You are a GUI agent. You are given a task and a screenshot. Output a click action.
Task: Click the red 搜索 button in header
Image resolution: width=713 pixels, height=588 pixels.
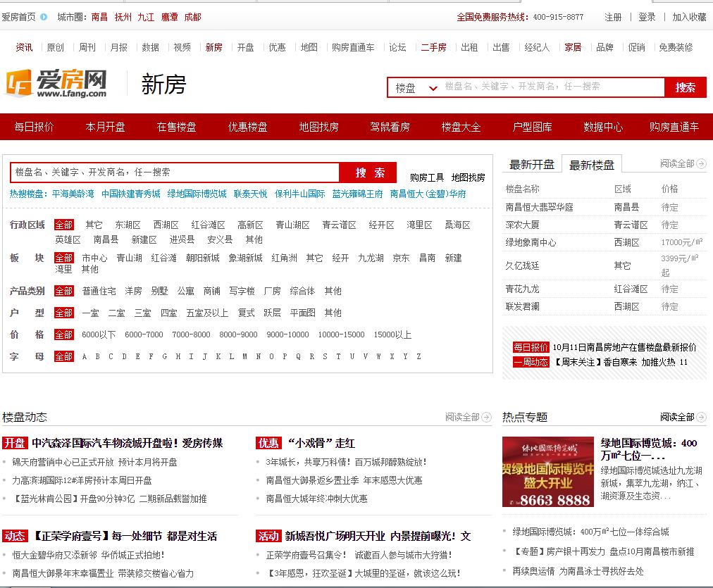click(x=686, y=87)
